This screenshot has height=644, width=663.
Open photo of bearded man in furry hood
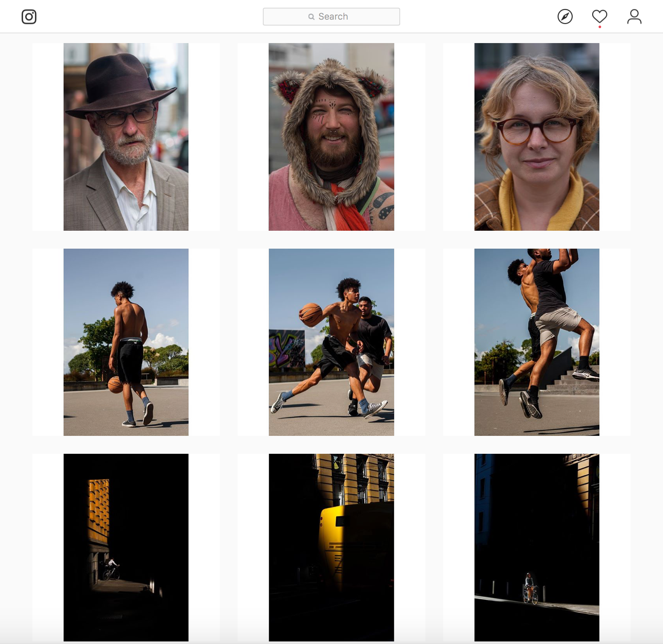click(x=331, y=137)
